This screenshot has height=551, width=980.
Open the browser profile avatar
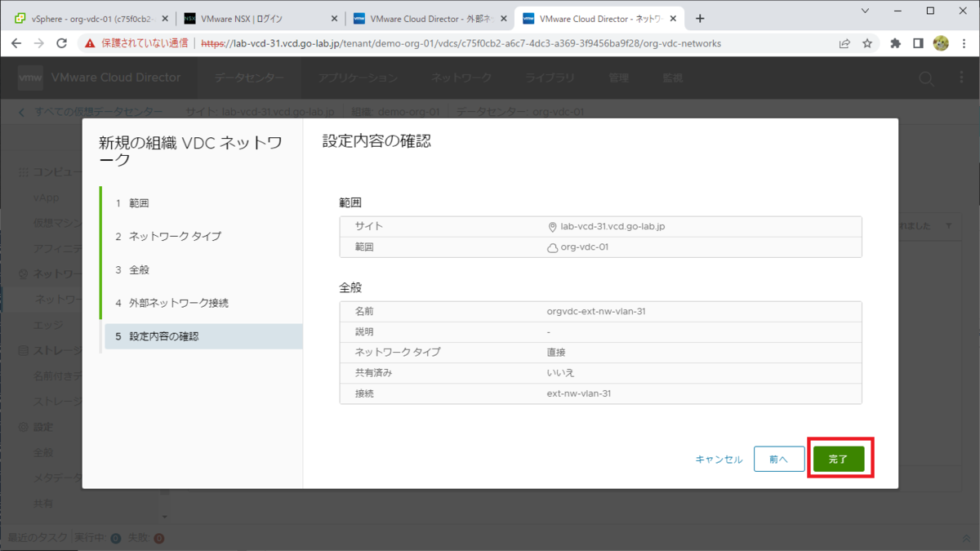[941, 43]
